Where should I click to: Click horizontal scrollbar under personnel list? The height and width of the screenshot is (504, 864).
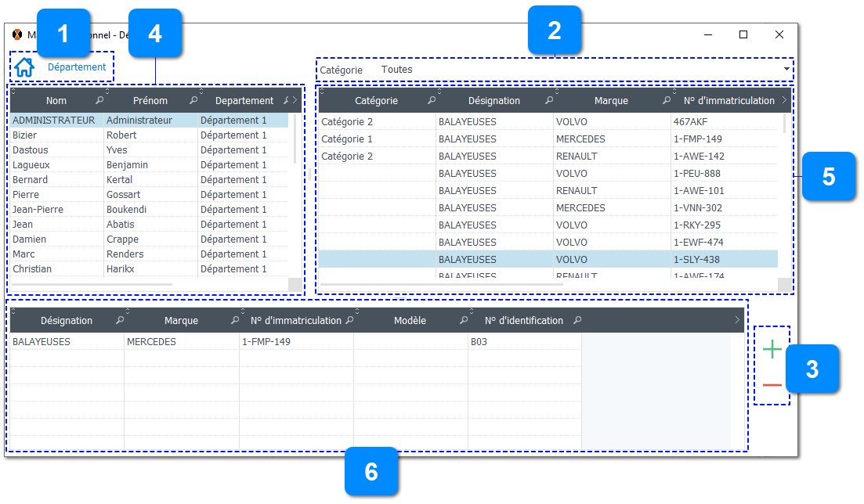point(94,284)
